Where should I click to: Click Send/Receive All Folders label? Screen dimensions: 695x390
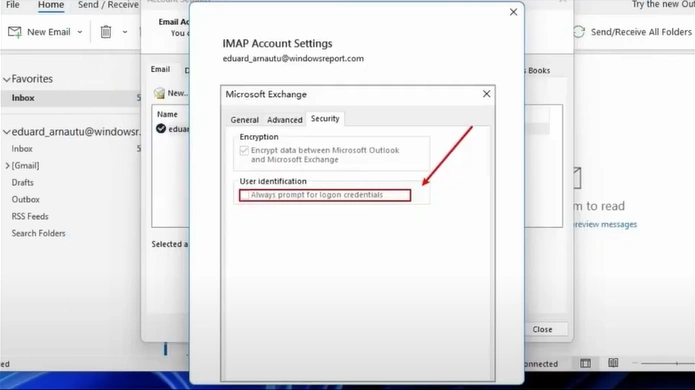(x=641, y=32)
